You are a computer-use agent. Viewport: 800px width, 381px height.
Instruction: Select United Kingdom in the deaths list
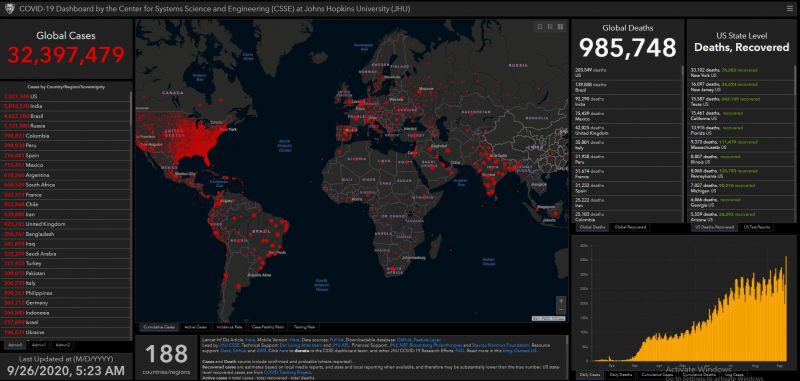tap(626, 131)
